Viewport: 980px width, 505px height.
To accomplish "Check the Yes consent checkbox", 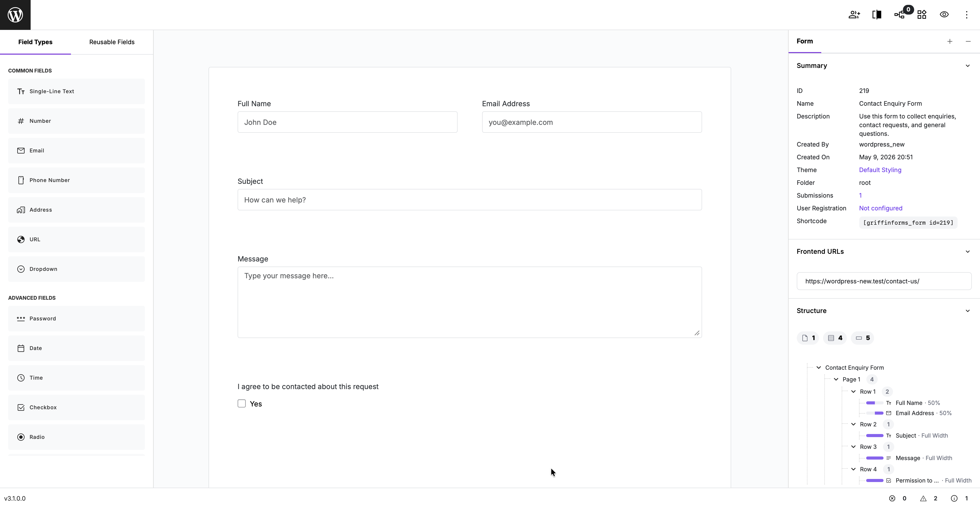I will pos(242,403).
